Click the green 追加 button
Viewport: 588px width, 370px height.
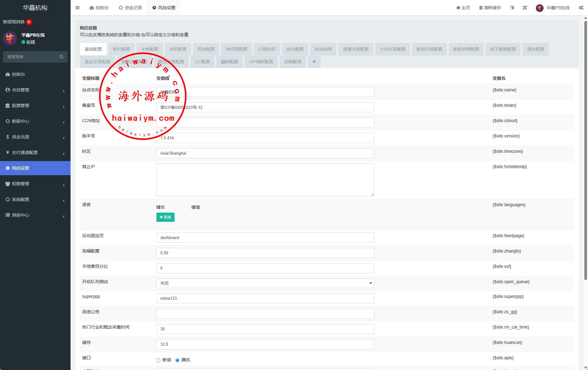click(x=165, y=217)
